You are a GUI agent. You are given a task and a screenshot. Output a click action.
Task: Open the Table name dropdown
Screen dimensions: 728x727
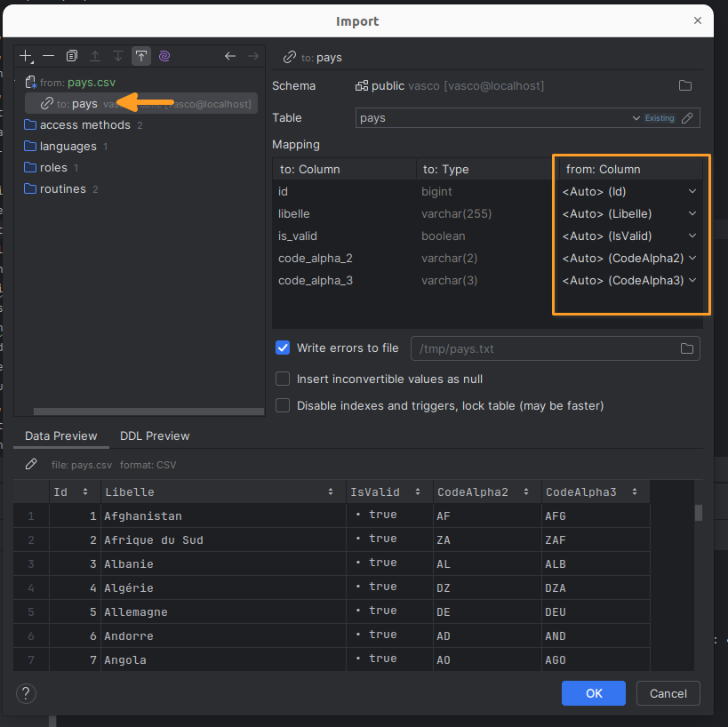[636, 118]
